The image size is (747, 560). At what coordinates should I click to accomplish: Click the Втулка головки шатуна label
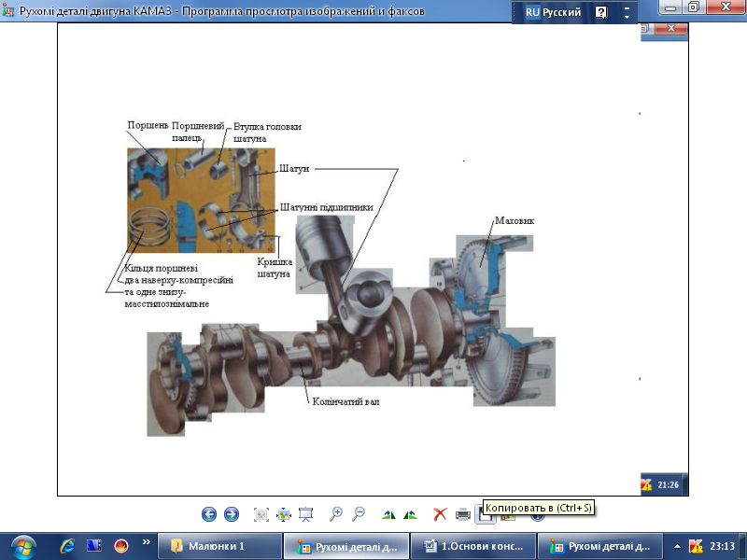267,133
